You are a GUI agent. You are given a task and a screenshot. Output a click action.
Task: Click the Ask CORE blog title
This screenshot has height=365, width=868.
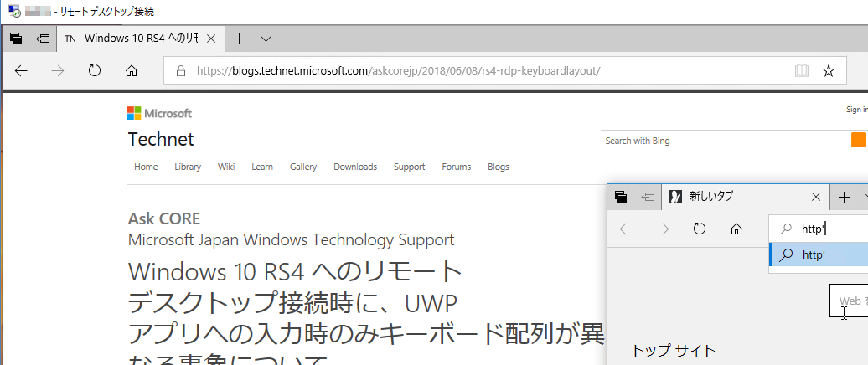pyautogui.click(x=164, y=219)
